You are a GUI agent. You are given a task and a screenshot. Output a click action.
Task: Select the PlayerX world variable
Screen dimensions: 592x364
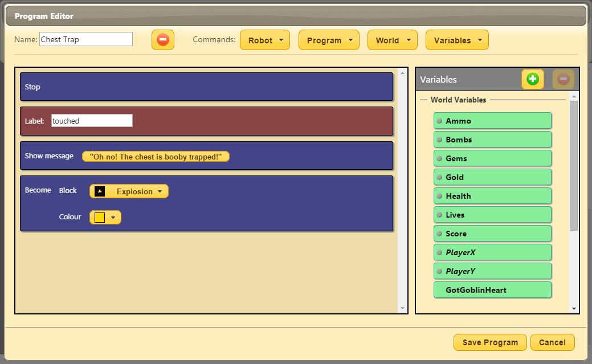(493, 252)
